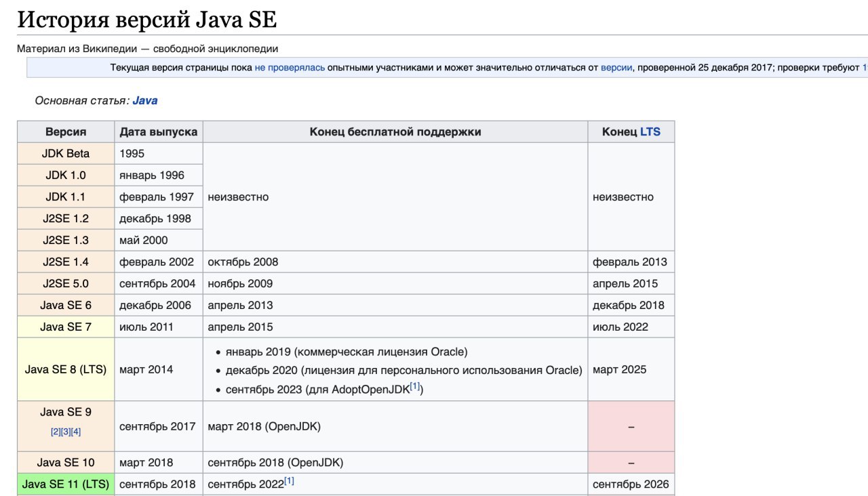
Task: Click "Конец бесплатной поддержки" column header
Action: 395,131
